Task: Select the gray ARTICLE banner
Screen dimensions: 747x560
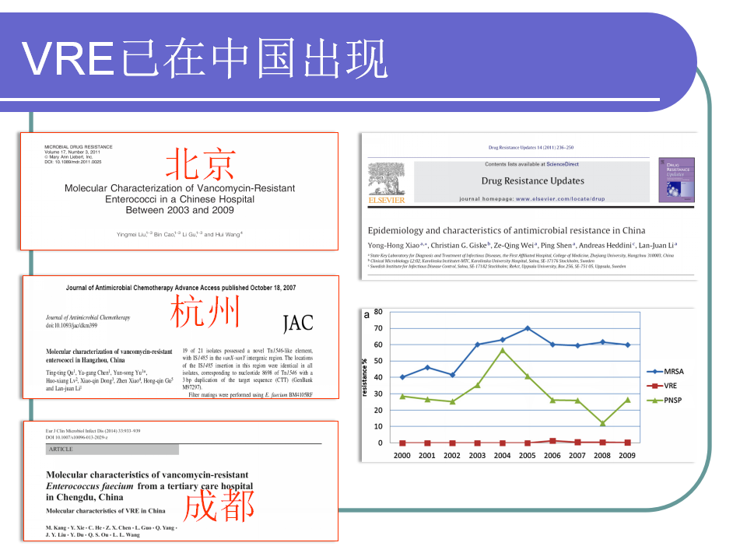Action: point(112,450)
